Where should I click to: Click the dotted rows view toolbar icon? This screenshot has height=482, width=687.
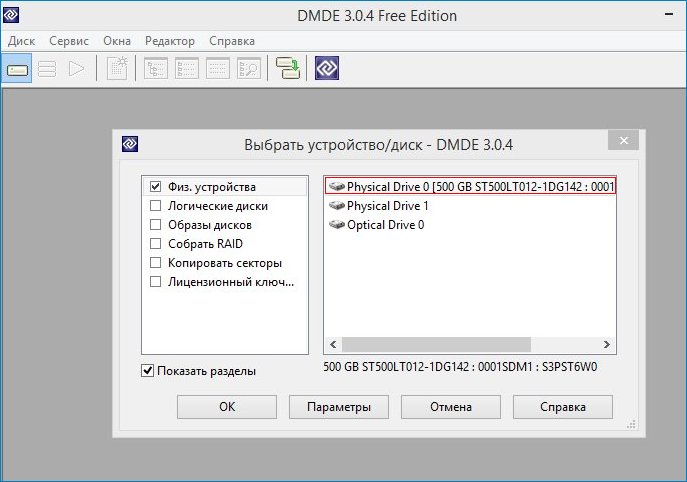(x=218, y=68)
